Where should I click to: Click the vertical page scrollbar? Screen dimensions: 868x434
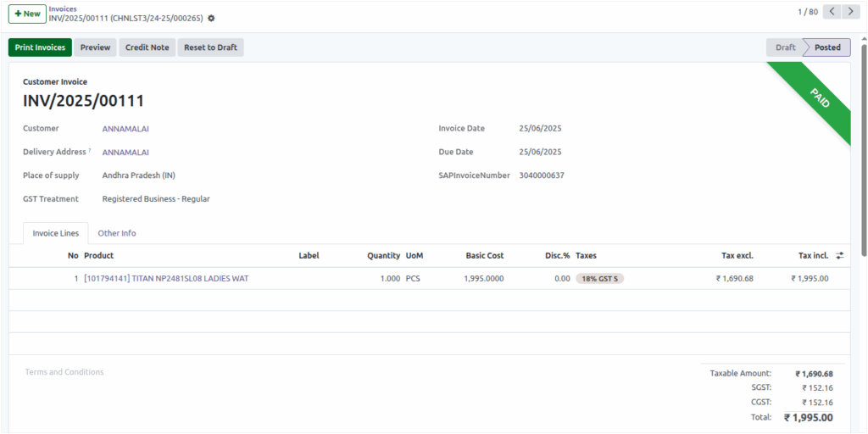coord(864,149)
